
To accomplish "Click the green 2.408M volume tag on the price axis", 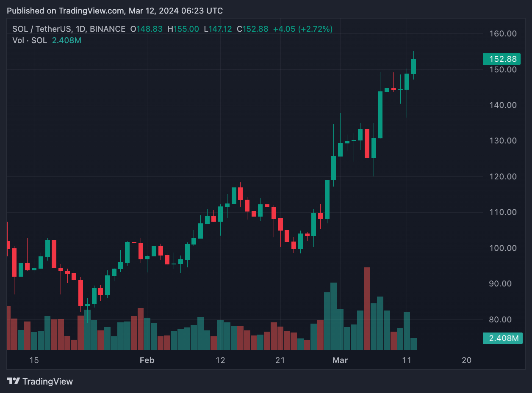I will 503,338.
